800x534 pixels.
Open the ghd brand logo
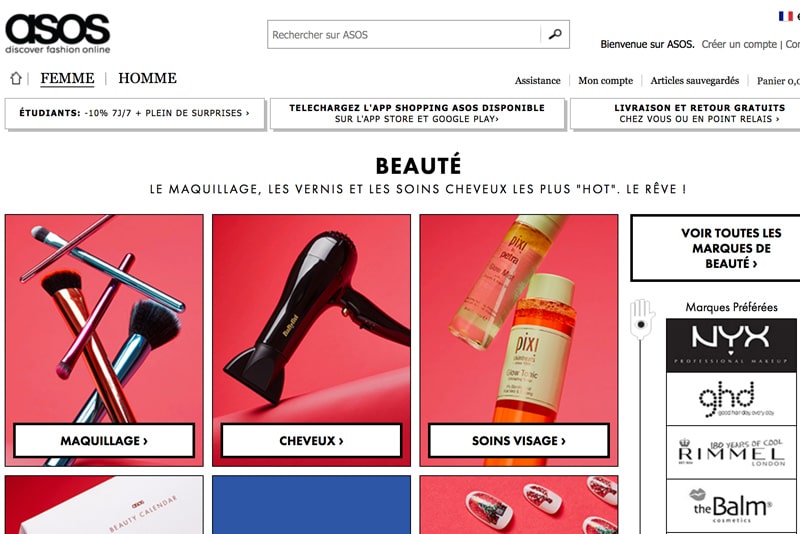tap(731, 399)
